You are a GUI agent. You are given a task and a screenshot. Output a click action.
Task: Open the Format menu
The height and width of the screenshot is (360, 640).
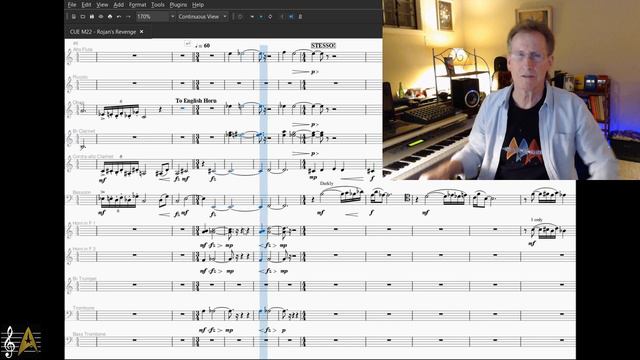[x=138, y=5]
